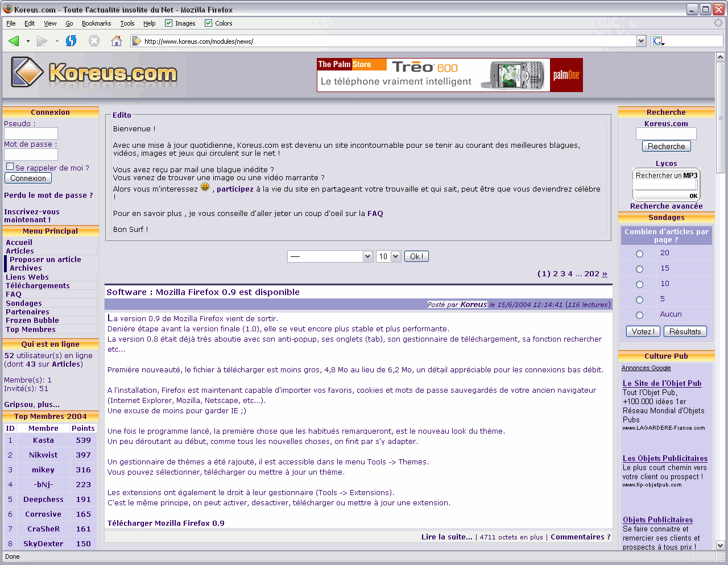The width and height of the screenshot is (728, 565).
Task: Open the Lire la suite... link
Action: (x=447, y=537)
